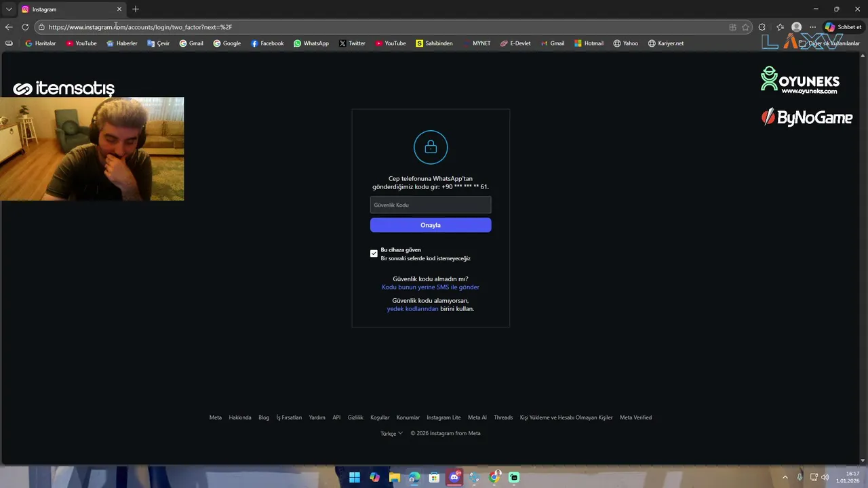Open MYNET bookmark
868x488 pixels.
[x=477, y=43]
